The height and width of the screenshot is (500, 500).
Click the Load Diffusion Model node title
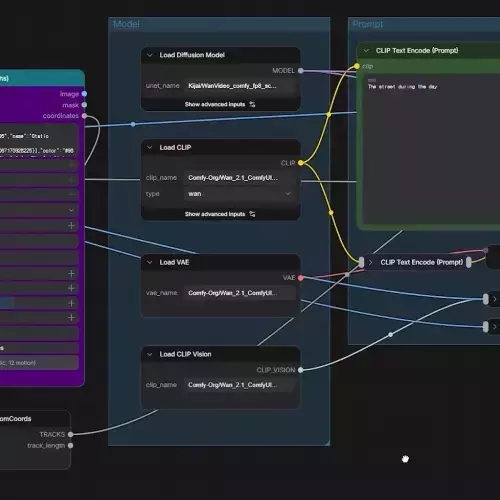coord(192,55)
